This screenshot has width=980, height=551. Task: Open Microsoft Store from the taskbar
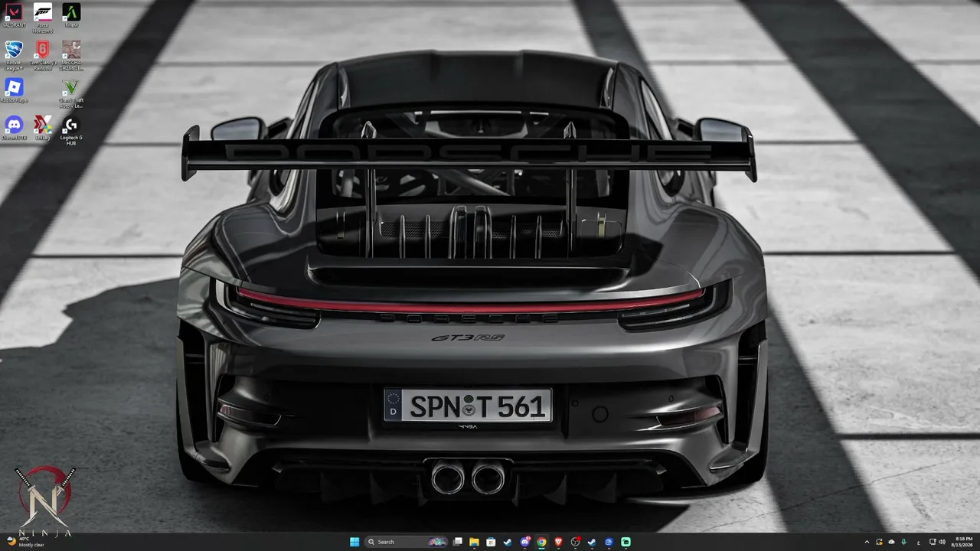point(492,542)
